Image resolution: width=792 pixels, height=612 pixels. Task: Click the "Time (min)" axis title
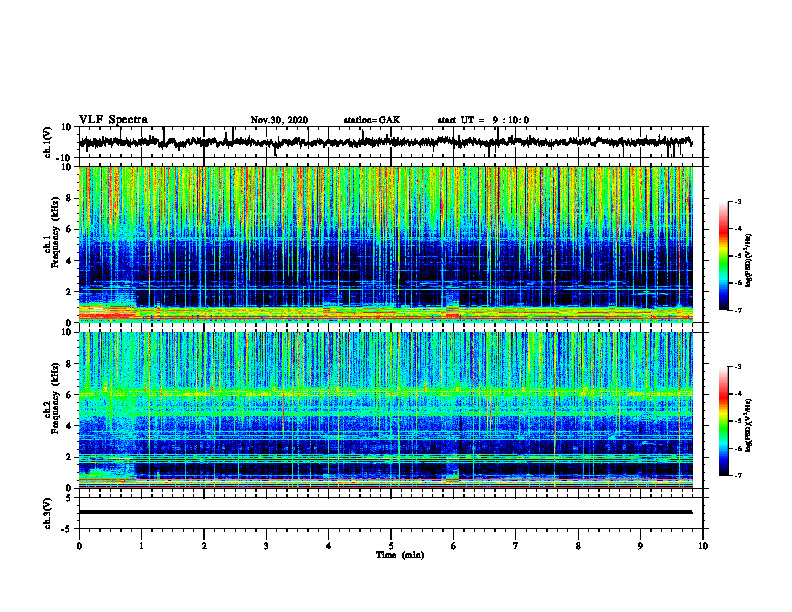[400, 555]
